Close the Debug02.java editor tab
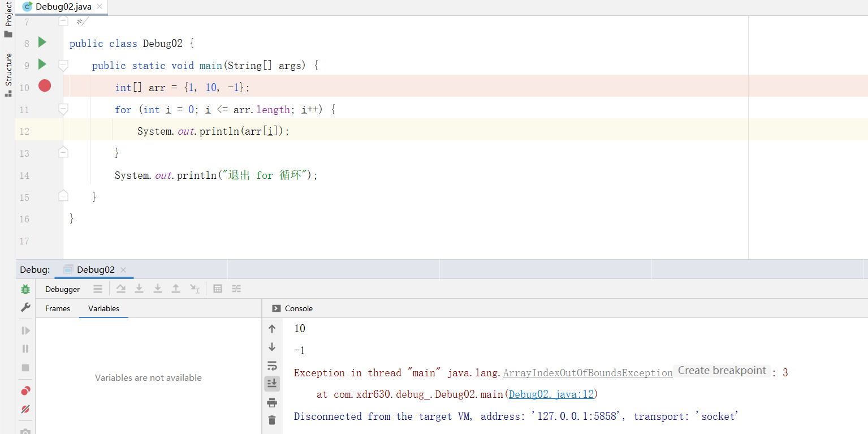868x434 pixels. click(99, 7)
